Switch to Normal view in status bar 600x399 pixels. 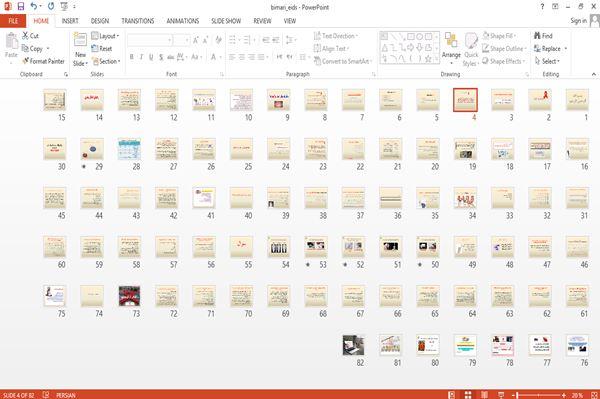452,395
